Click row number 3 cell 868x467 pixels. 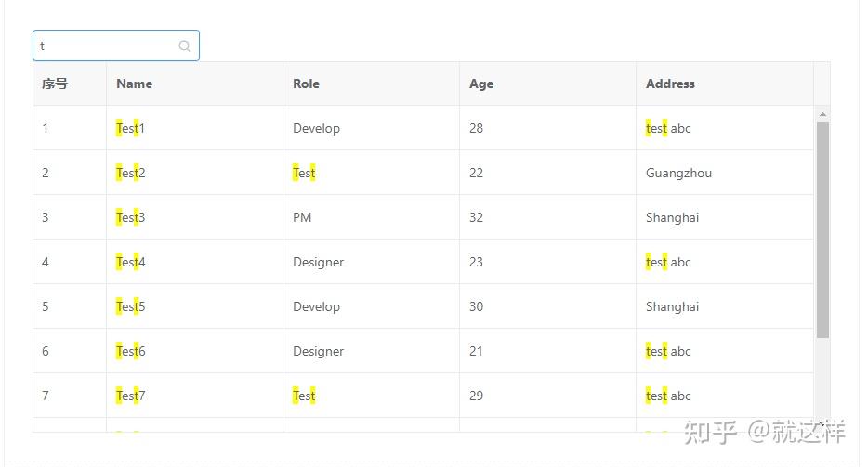point(46,217)
